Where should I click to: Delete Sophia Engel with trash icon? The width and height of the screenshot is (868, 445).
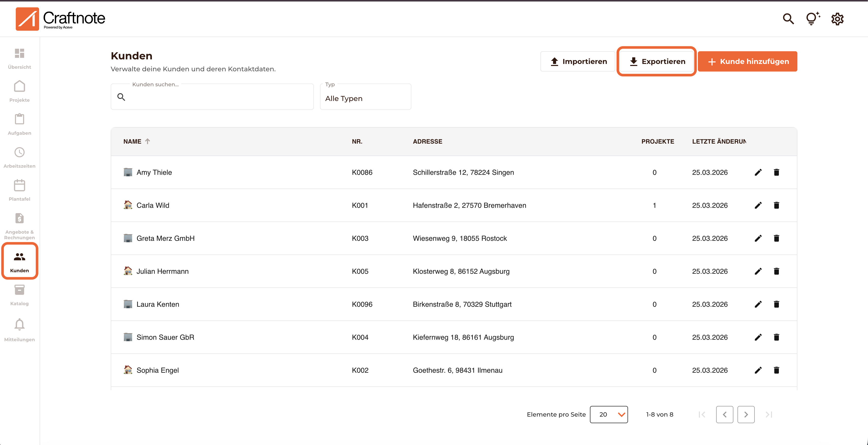click(x=776, y=370)
